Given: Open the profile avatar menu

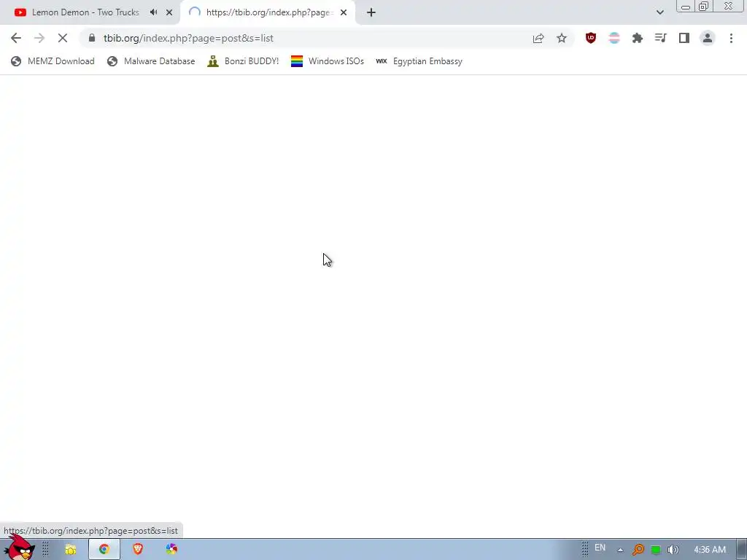Looking at the screenshot, I should coord(708,38).
